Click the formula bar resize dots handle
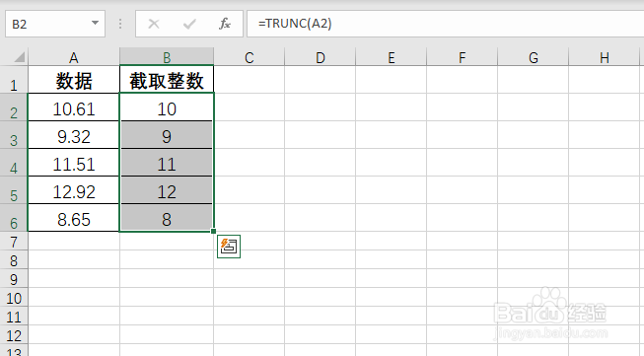Image resolution: width=644 pixels, height=356 pixels. (120, 24)
